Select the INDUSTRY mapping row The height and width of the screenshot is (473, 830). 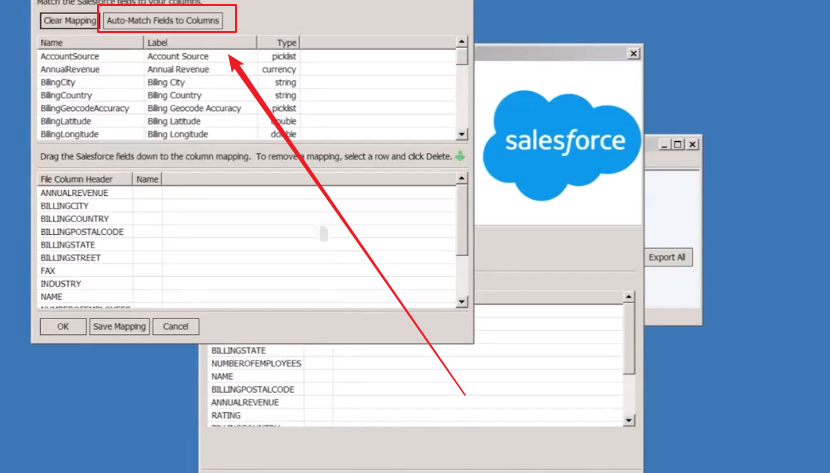click(247, 284)
